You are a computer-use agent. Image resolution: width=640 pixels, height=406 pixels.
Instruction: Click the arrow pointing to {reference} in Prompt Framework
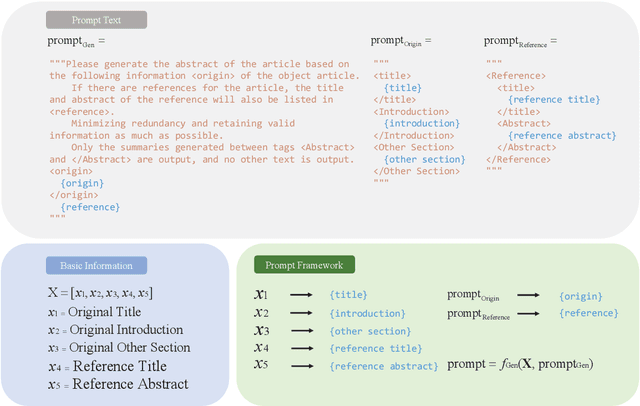point(530,314)
